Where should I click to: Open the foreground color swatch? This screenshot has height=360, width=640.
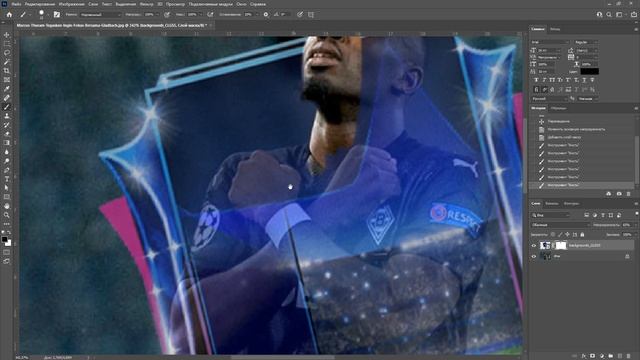point(4,239)
